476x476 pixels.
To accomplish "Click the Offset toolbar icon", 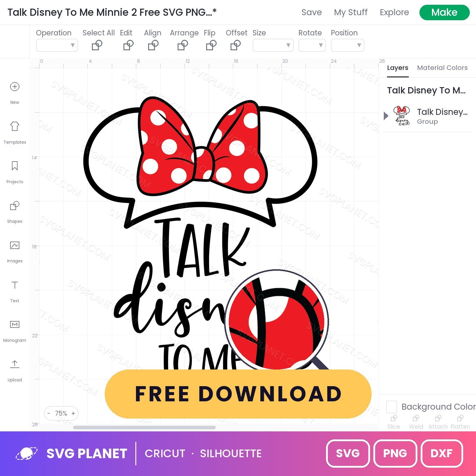I will [236, 45].
